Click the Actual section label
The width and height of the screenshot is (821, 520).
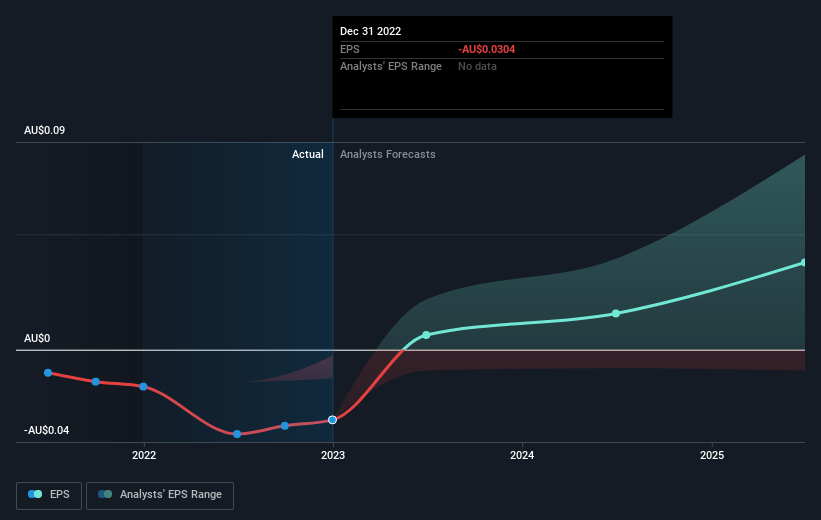click(308, 154)
